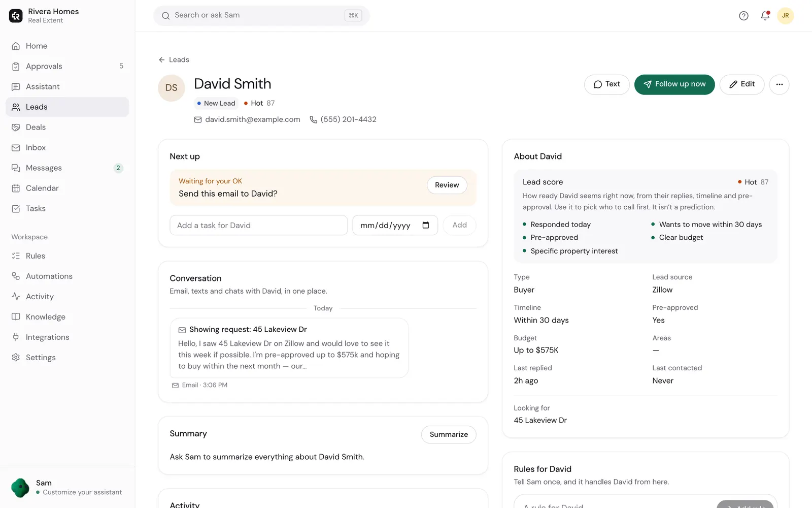The width and height of the screenshot is (812, 508).
Task: Open the Rules workspace page
Action: pyautogui.click(x=67, y=256)
